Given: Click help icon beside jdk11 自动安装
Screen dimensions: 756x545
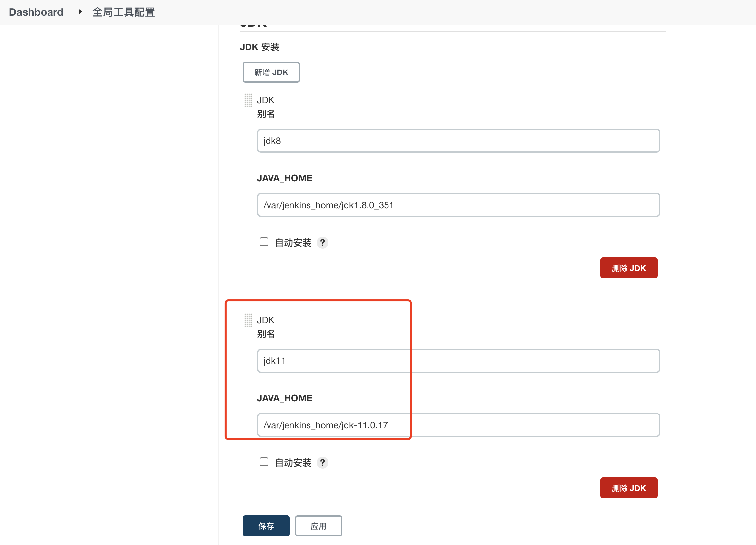Looking at the screenshot, I should coord(322,463).
